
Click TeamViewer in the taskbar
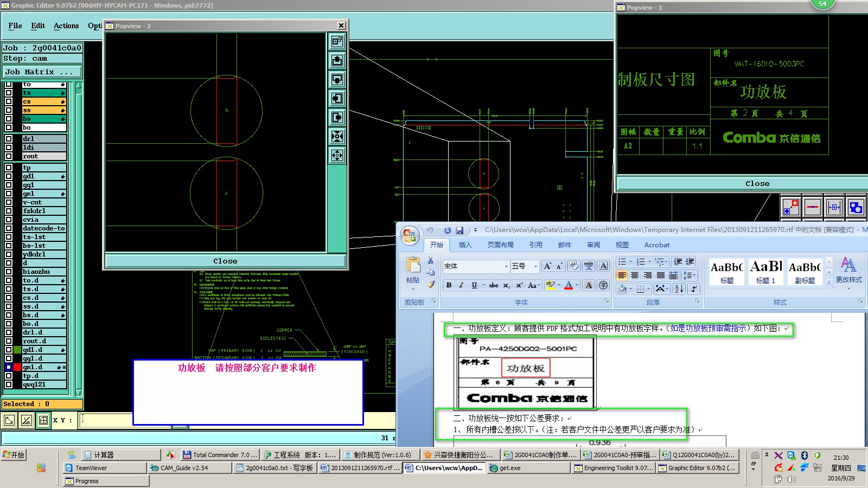click(x=91, y=468)
